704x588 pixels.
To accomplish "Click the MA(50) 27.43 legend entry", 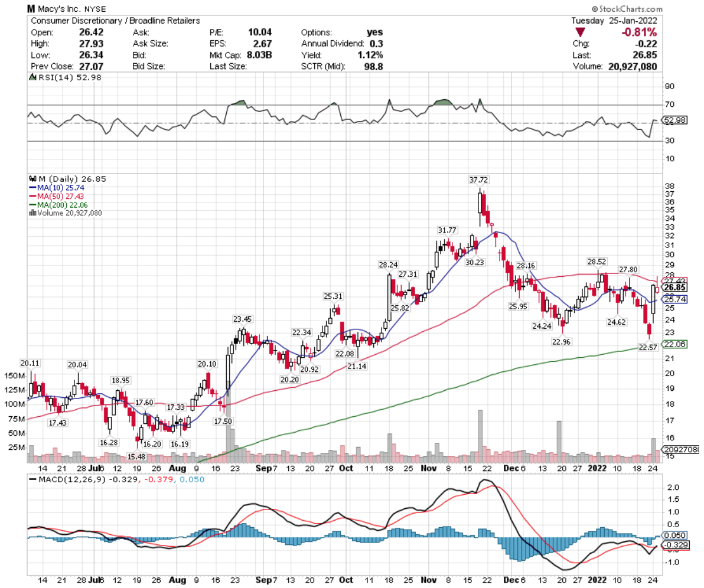I will click(x=61, y=197).
